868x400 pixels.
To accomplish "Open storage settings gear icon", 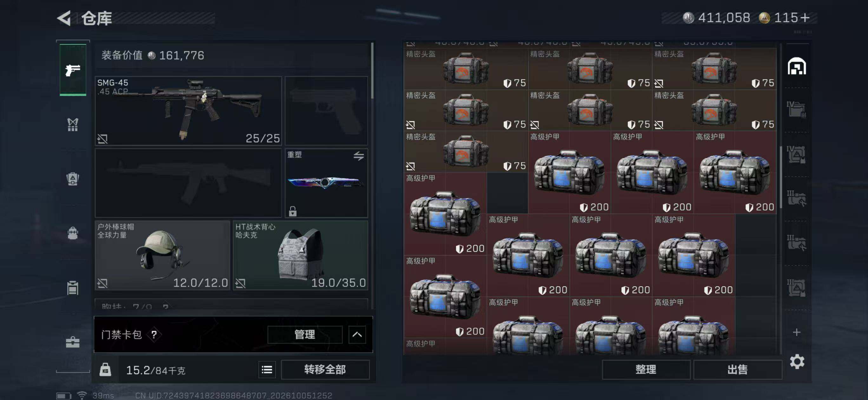I will (x=797, y=362).
